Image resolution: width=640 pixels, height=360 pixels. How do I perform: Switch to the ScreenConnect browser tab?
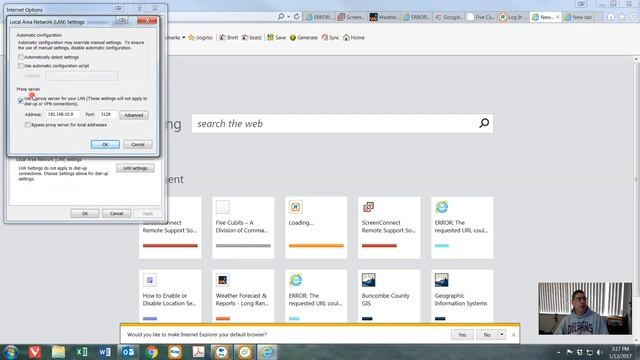(x=351, y=17)
